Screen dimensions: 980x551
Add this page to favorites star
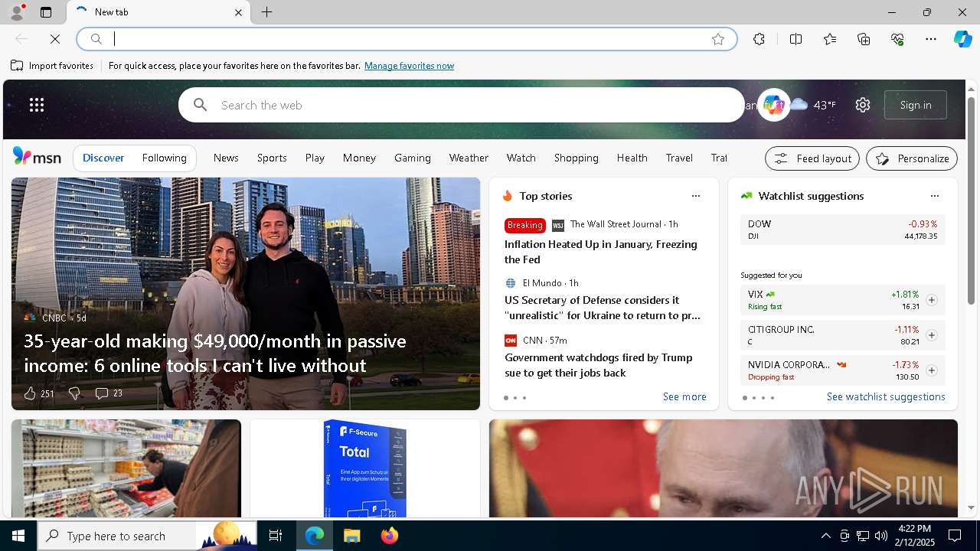click(x=718, y=39)
